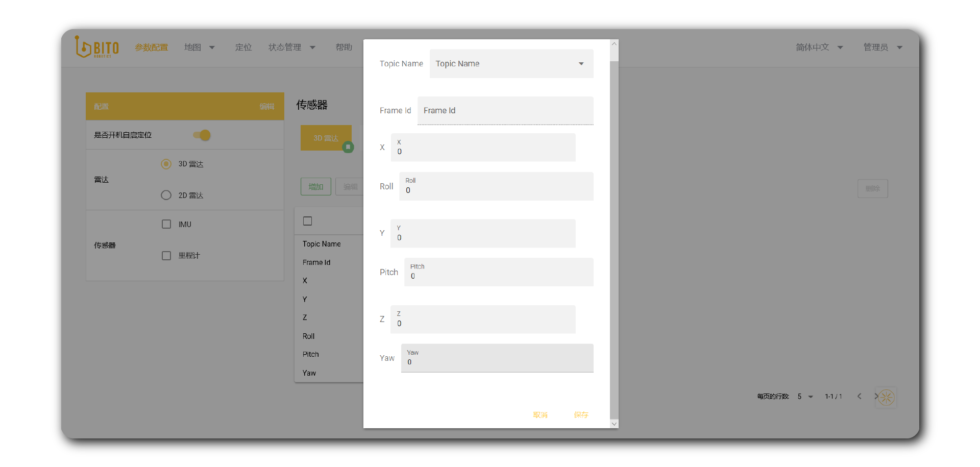
Task: Click the arrow next to 管理员
Action: coord(900,47)
